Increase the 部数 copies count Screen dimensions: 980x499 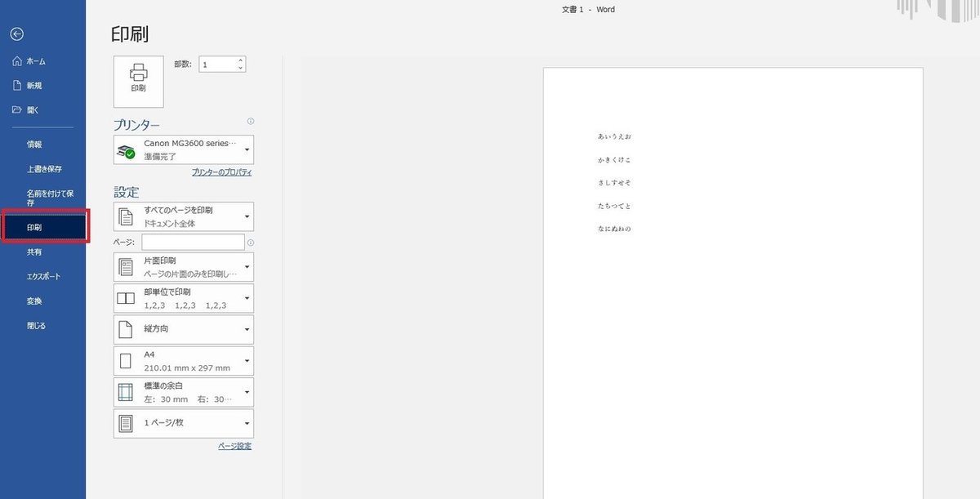coord(240,60)
